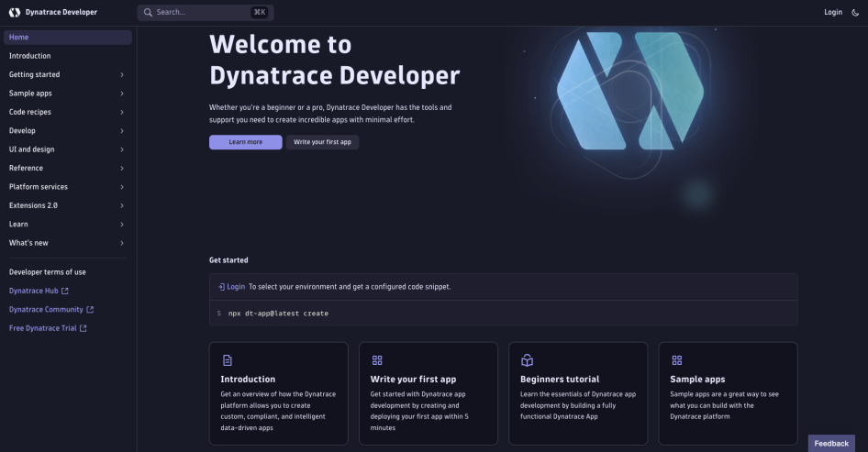
Task: Expand the Sample apps sidebar chevron
Action: pos(122,94)
